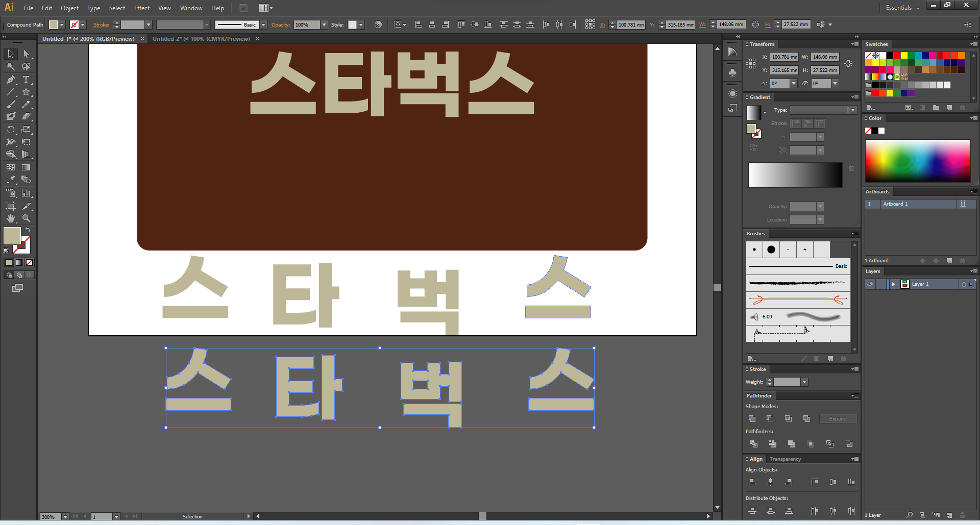
Task: Open the Stroke Weight dropdown in Stroke panel
Action: coord(804,382)
